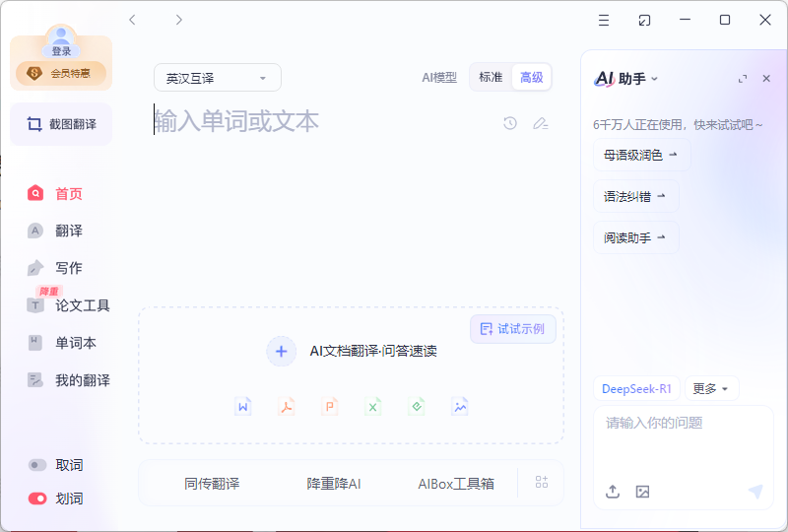
Task: Click the screenshot crop icon
Action: coord(34,124)
